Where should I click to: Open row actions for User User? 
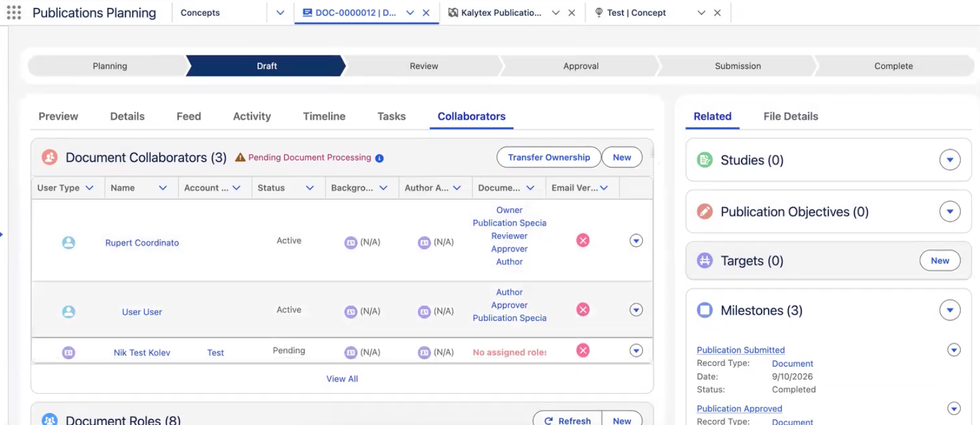pyautogui.click(x=636, y=310)
